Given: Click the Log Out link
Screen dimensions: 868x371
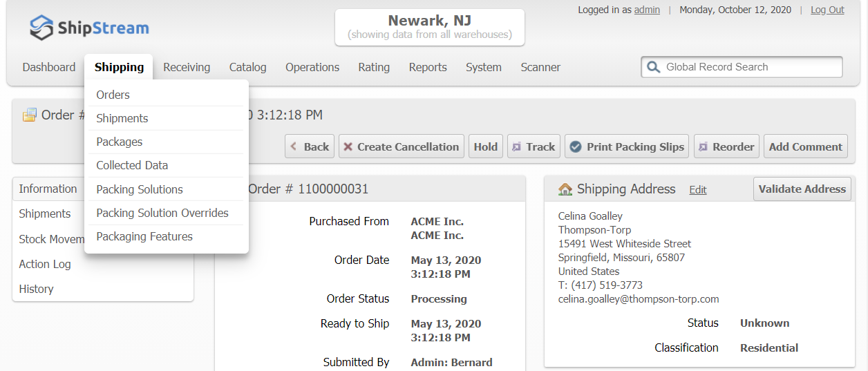Looking at the screenshot, I should (827, 10).
